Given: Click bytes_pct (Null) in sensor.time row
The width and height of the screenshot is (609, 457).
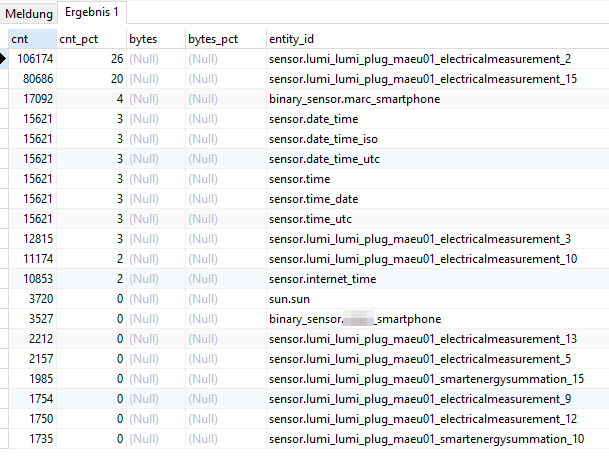Looking at the screenshot, I should coord(226,179).
